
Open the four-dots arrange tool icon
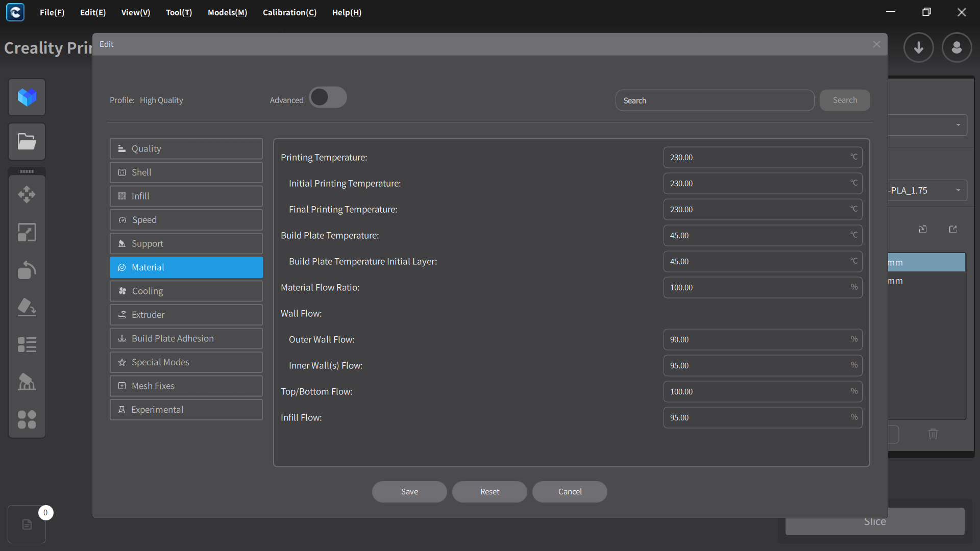pos(27,420)
